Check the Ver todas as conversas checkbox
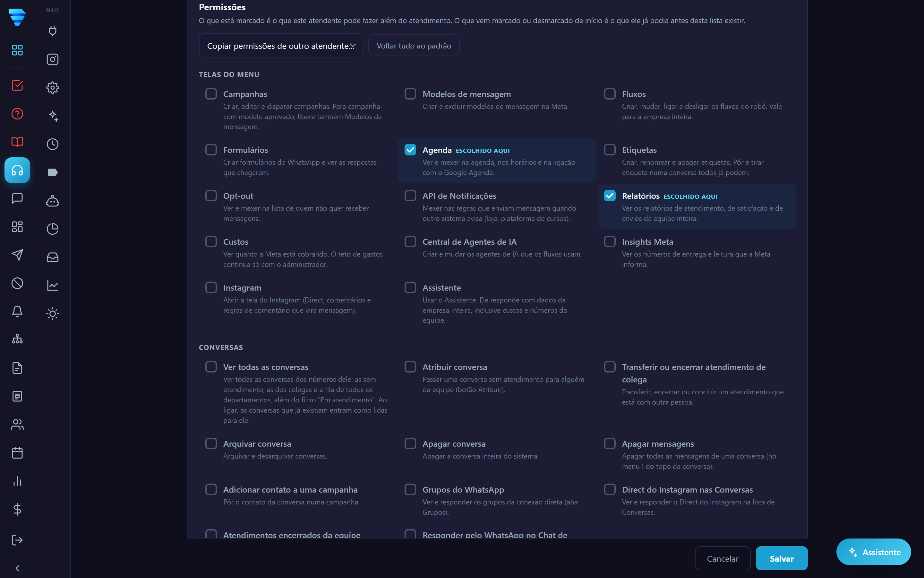Screen dimensions: 924x578 (x=211, y=367)
